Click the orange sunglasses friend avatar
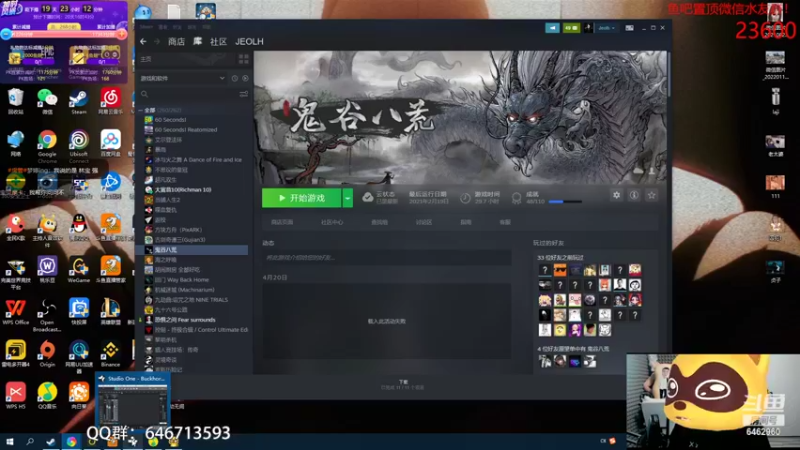Image resolution: width=800 pixels, height=450 pixels. click(560, 270)
